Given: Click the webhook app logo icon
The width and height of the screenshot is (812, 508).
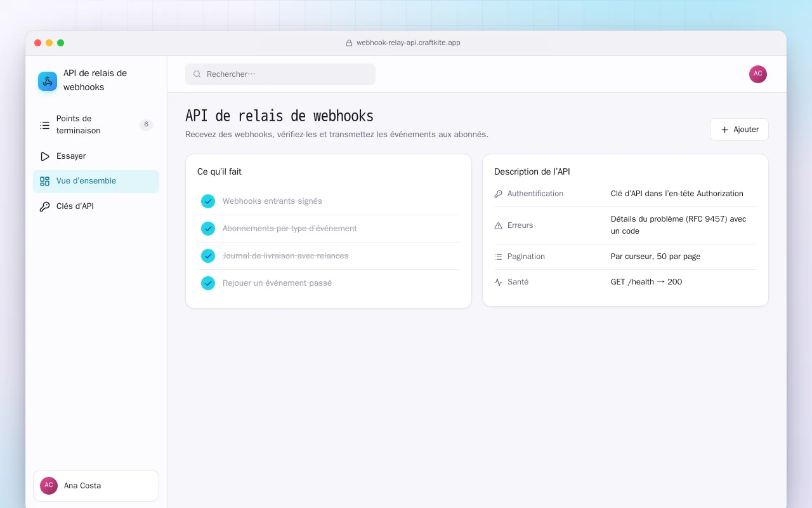Looking at the screenshot, I should pos(48,81).
